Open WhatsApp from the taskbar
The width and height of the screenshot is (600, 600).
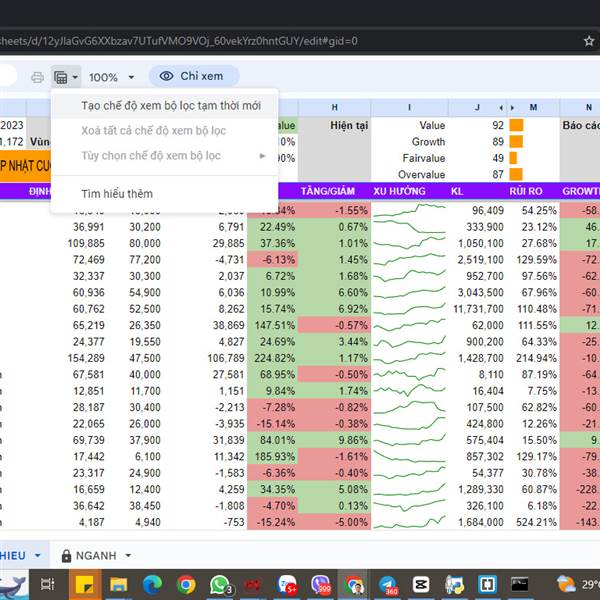click(x=219, y=584)
